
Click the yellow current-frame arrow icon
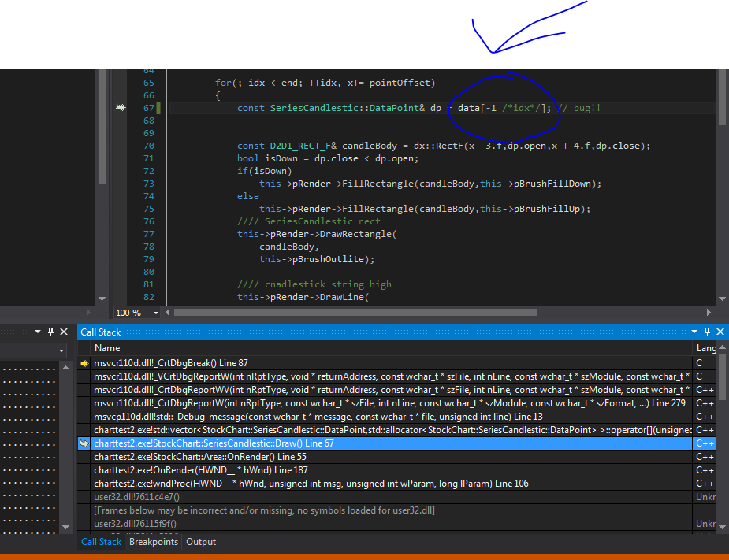coord(84,363)
